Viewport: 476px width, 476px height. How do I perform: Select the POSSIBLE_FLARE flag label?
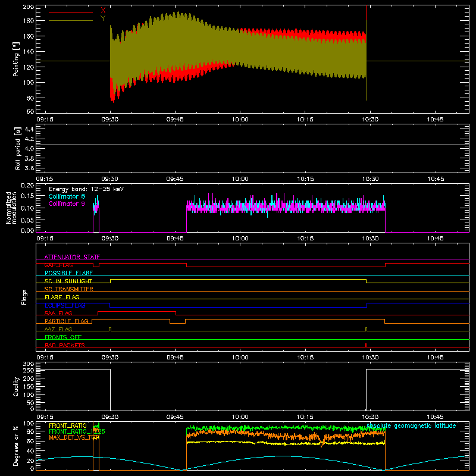tap(68, 273)
